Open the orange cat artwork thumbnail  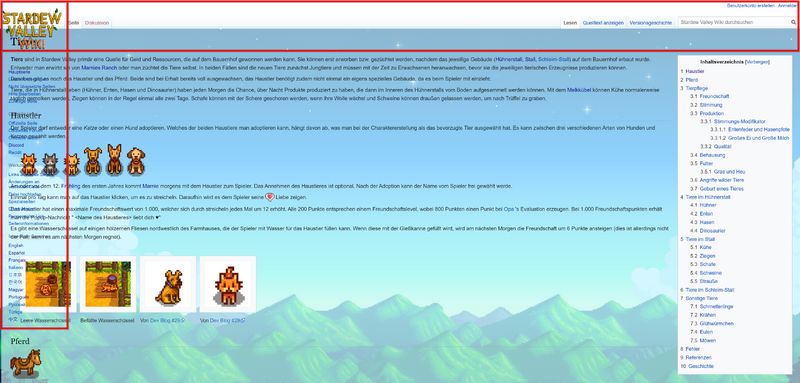pos(228,284)
